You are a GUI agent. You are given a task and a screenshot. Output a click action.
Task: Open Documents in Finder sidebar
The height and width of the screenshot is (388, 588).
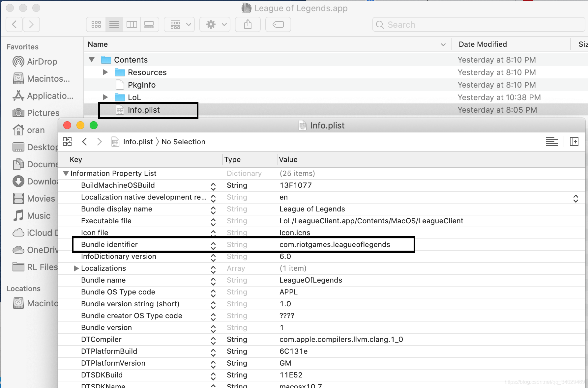(x=35, y=164)
